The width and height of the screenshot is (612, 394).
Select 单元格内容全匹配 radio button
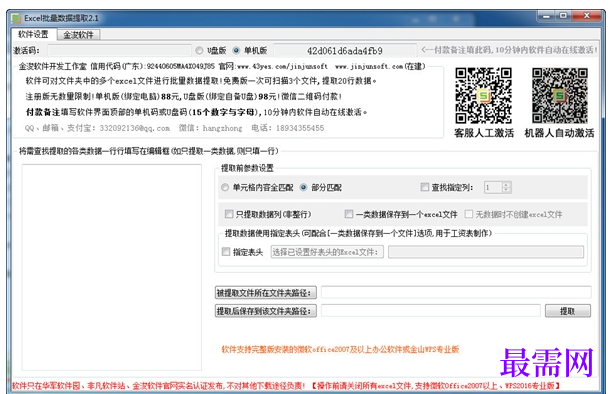225,187
